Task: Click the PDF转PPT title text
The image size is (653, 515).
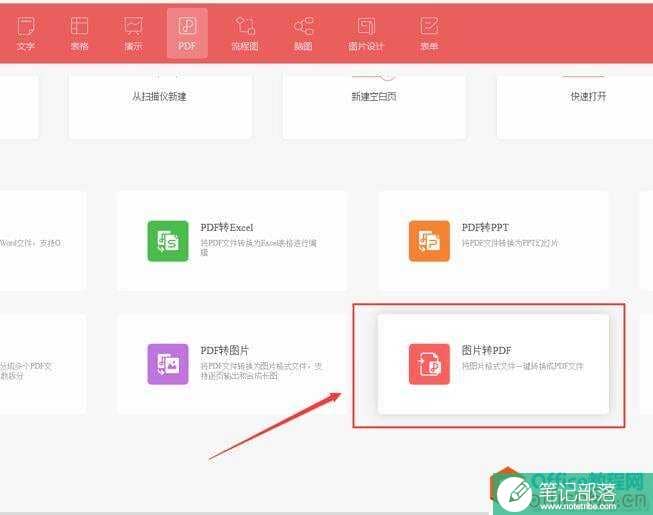Action: pyautogui.click(x=485, y=227)
